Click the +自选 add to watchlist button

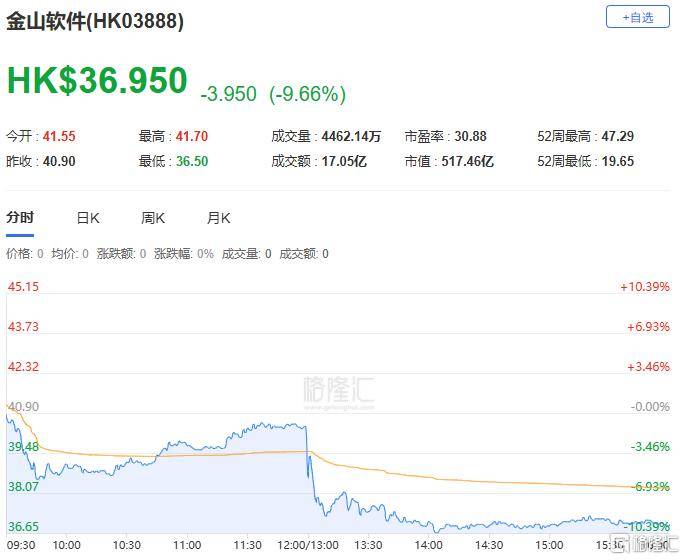(x=637, y=17)
